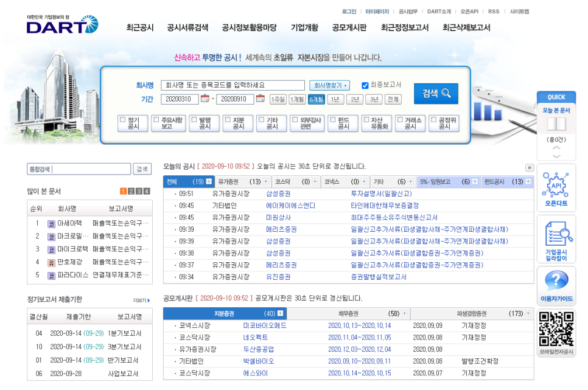Image resolution: width=588 pixels, height=390 pixels.
Task: Expand the 5%·임원보고 plus icon
Action: (475, 181)
